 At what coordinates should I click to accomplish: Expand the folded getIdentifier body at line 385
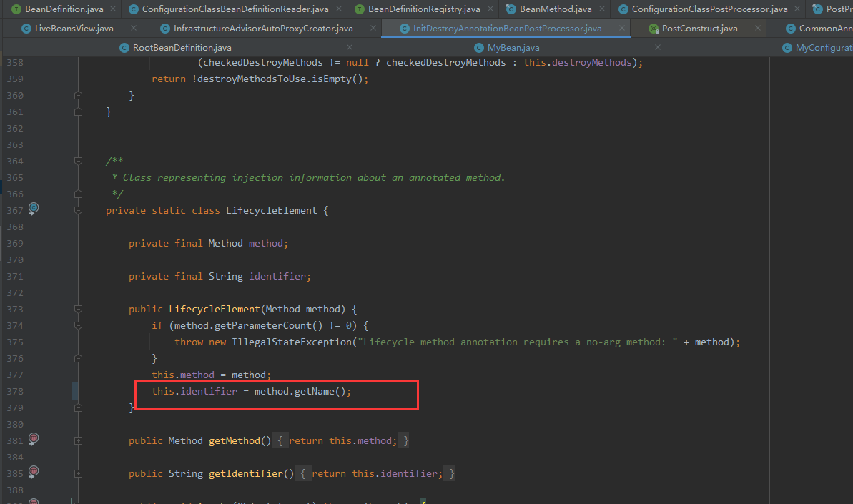click(x=79, y=473)
